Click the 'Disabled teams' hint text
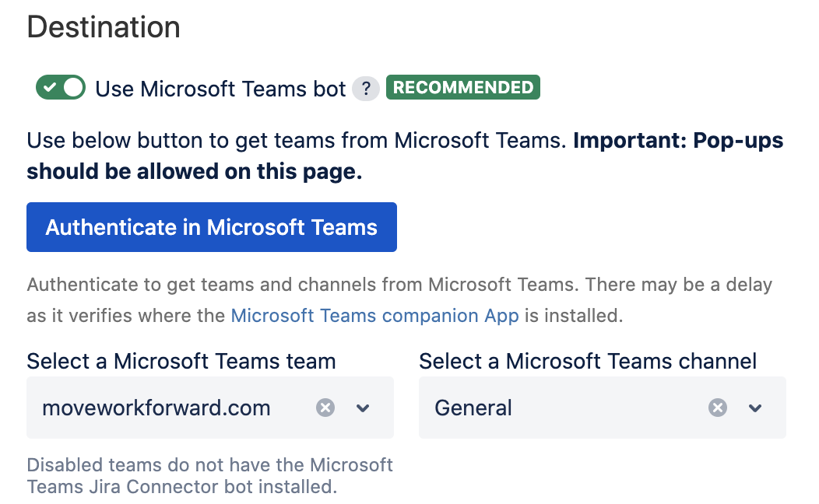This screenshot has height=504, width=819. (x=209, y=476)
